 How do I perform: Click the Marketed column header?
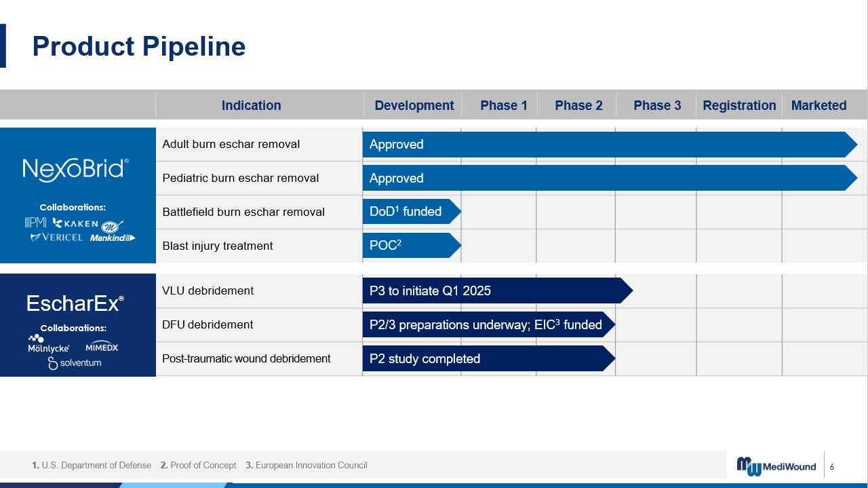tap(818, 105)
